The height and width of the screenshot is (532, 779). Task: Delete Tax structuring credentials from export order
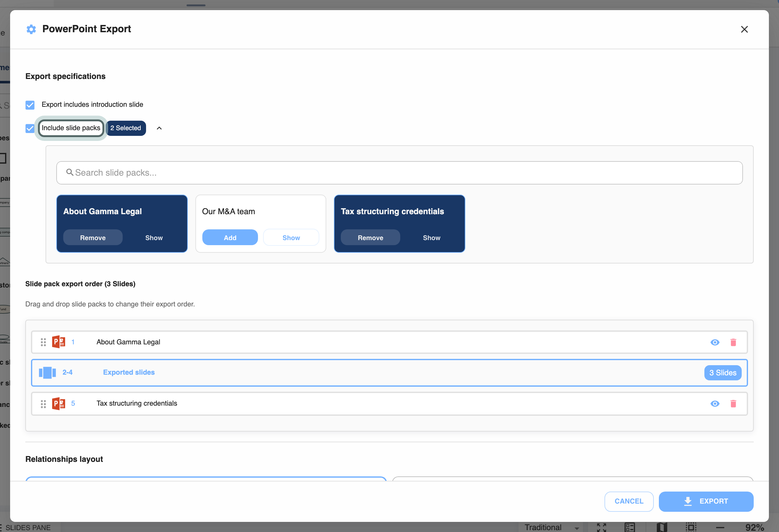(733, 404)
